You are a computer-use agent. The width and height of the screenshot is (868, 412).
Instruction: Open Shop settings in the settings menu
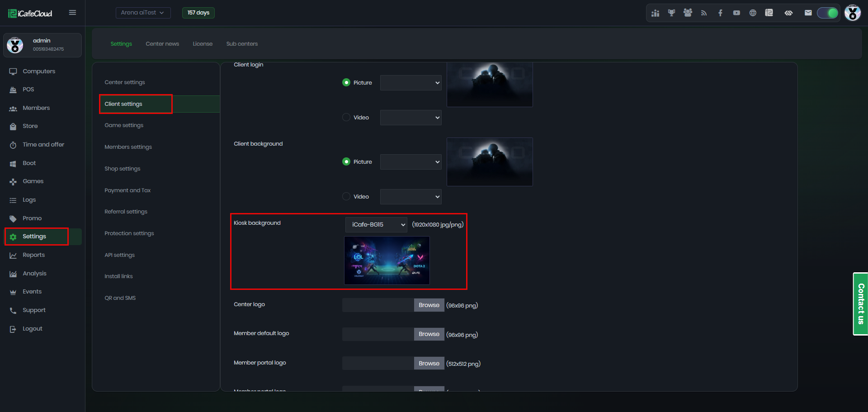point(123,169)
